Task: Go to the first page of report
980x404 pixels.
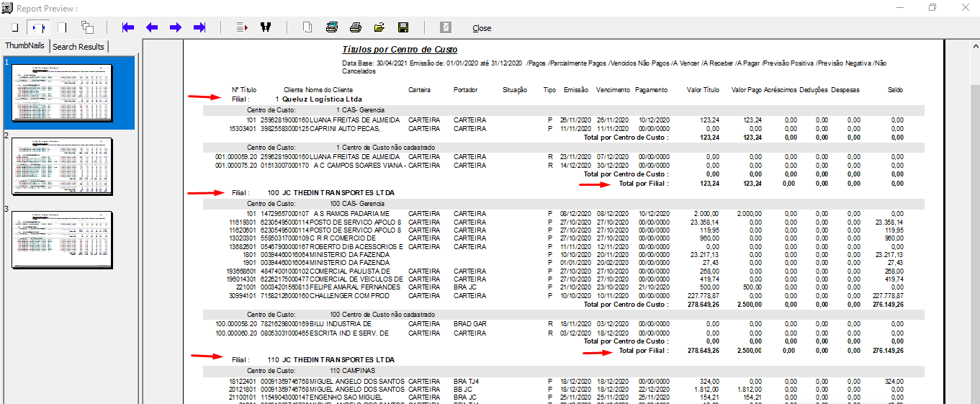Action: coord(128,27)
